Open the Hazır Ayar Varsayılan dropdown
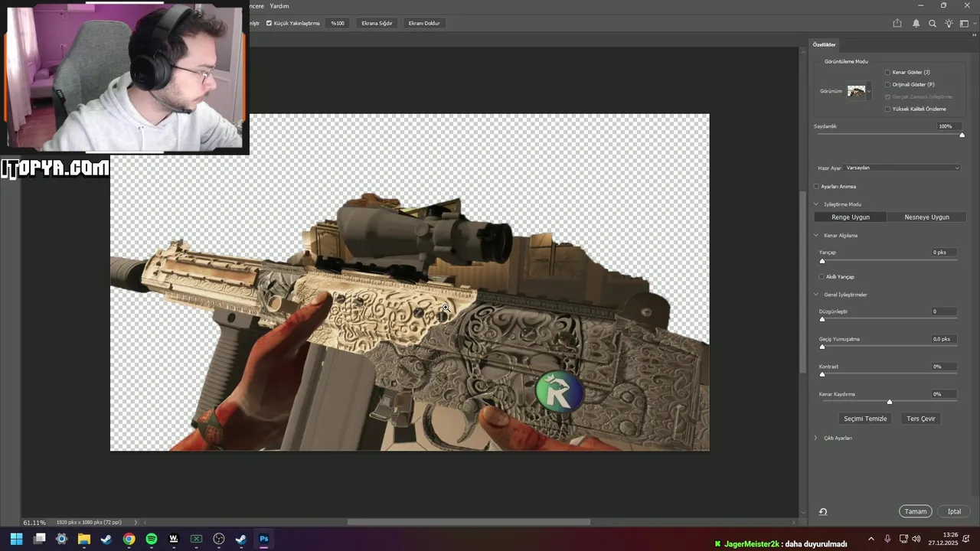Viewport: 980px width, 551px height. 902,168
